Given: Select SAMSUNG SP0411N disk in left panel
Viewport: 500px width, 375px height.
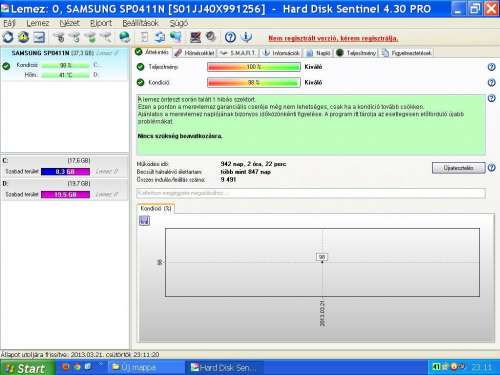Looking at the screenshot, I should (x=64, y=64).
